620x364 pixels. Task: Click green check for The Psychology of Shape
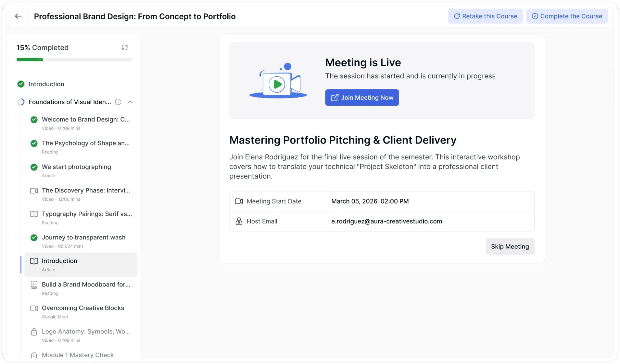[34, 143]
